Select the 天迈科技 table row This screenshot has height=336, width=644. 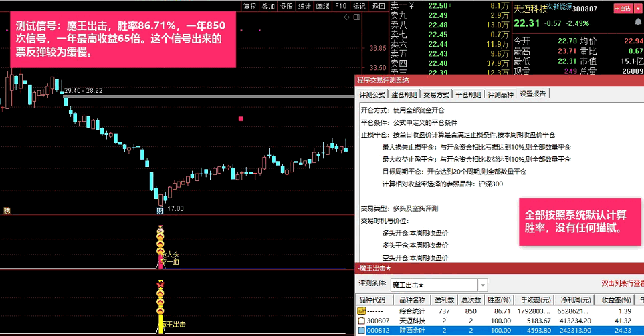click(x=500, y=321)
